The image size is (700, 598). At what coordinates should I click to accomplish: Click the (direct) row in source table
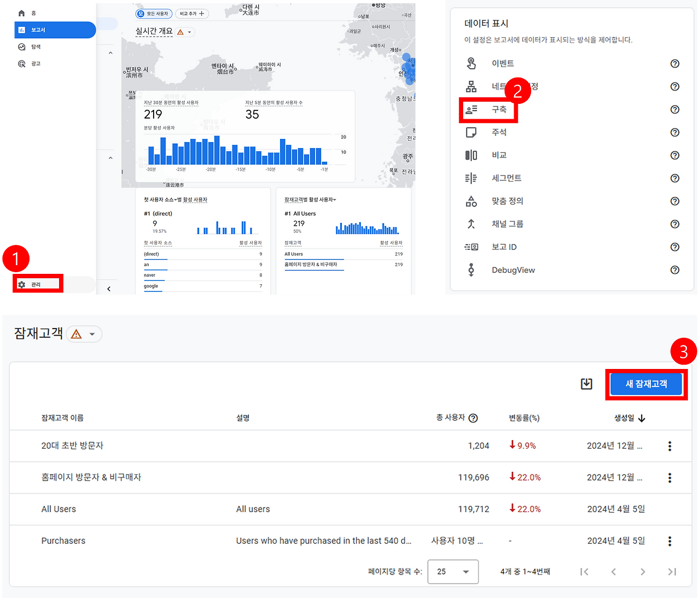click(203, 254)
